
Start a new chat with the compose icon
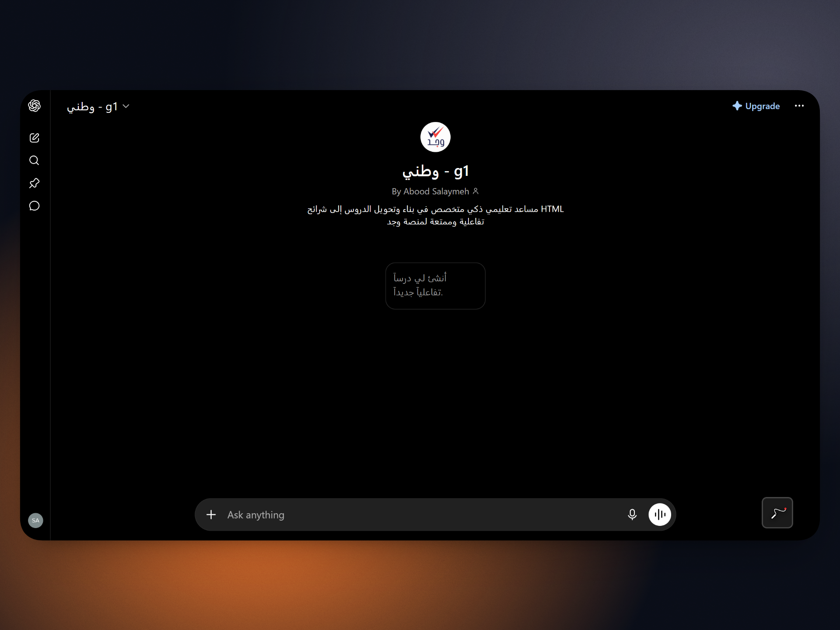click(35, 138)
